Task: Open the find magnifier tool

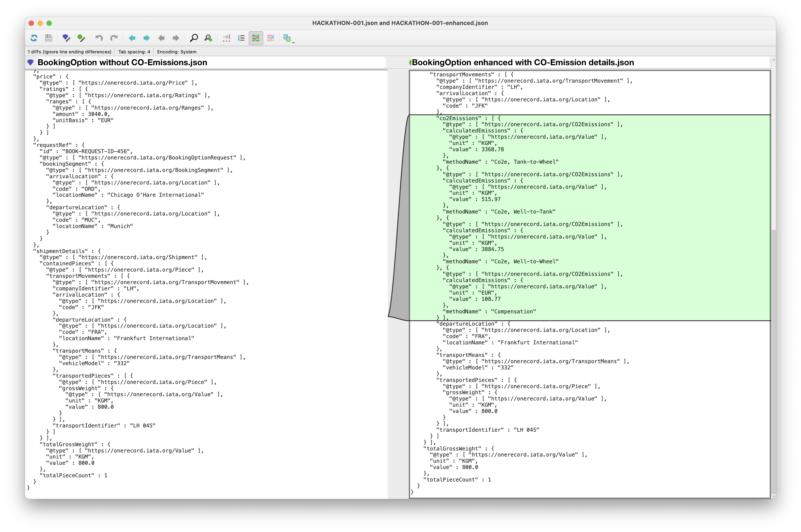Action: pyautogui.click(x=194, y=38)
